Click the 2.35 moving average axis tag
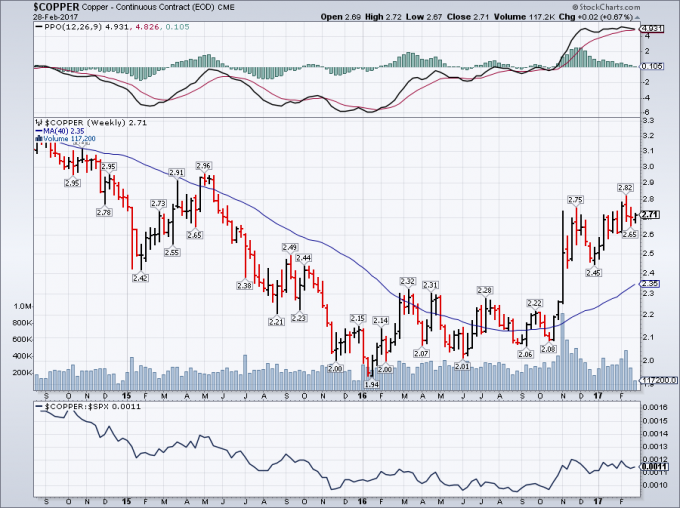 point(650,284)
